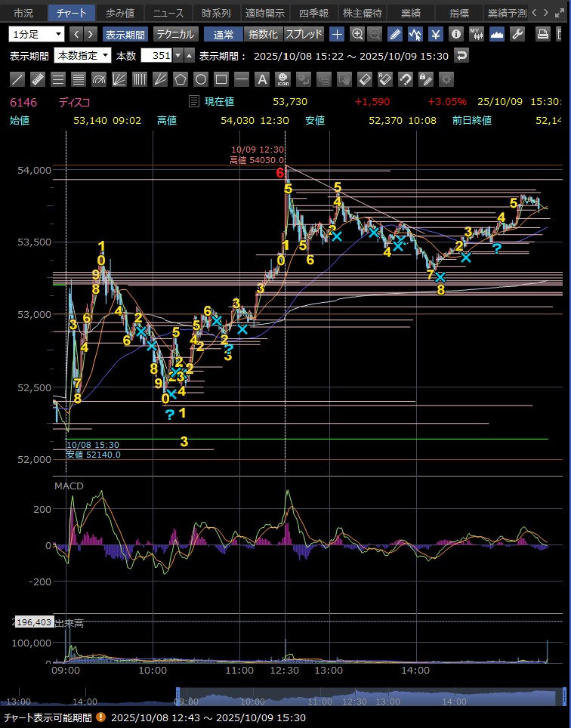Choose the circle drawing tool
Viewport: 571px width, 728px height.
point(201,79)
